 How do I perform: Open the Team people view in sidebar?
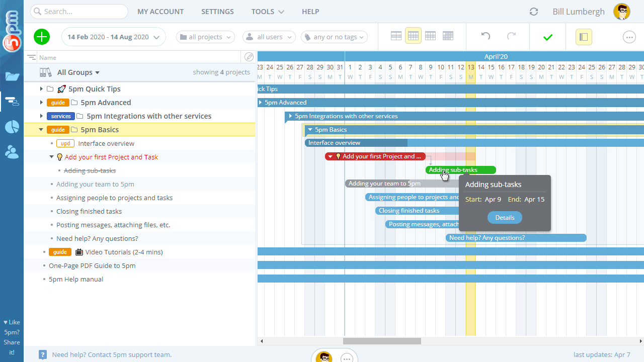click(12, 152)
